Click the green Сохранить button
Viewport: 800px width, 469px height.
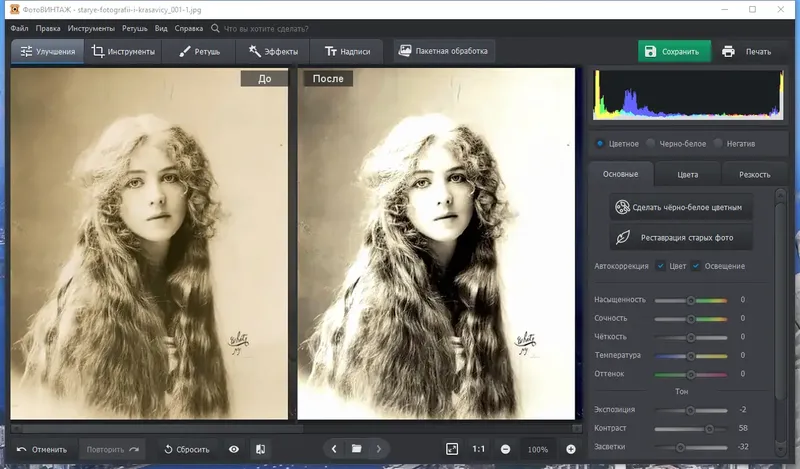pyautogui.click(x=674, y=51)
